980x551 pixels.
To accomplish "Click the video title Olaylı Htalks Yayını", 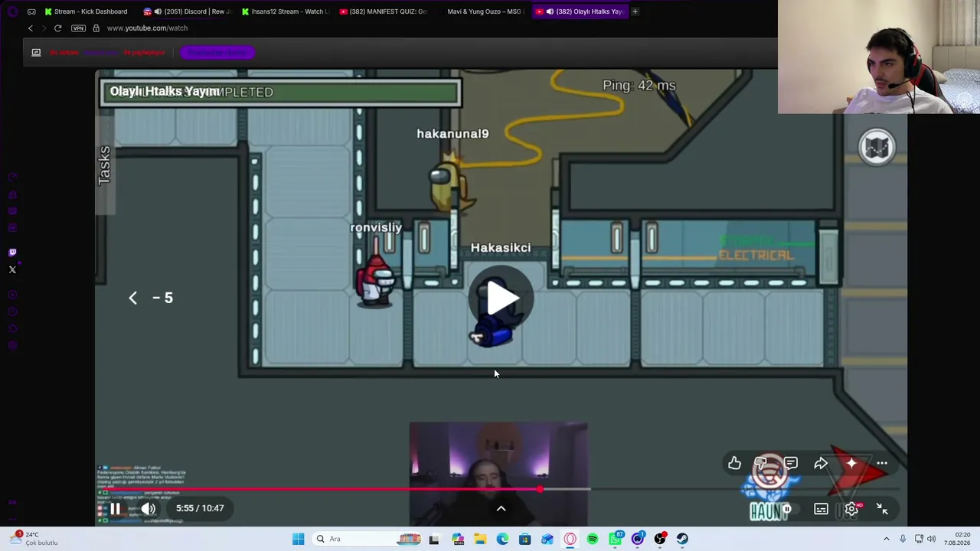I will 165,91.
